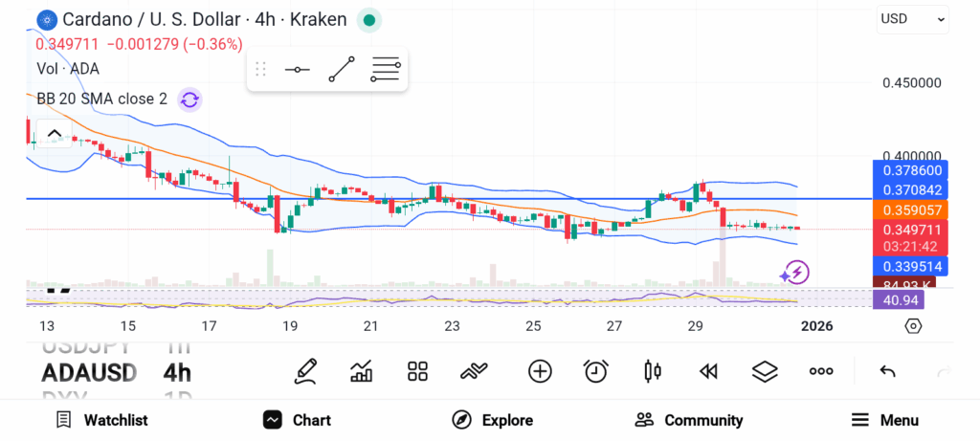Viewport: 980px width, 441px height.
Task: Toggle the purple BB indicator refresh icon
Action: pyautogui.click(x=189, y=99)
